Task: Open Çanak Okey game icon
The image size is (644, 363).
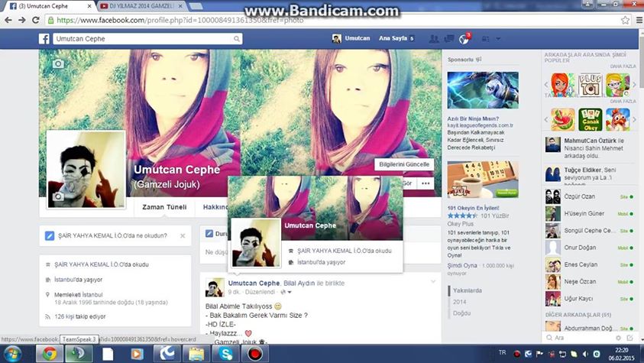Action: point(590,119)
